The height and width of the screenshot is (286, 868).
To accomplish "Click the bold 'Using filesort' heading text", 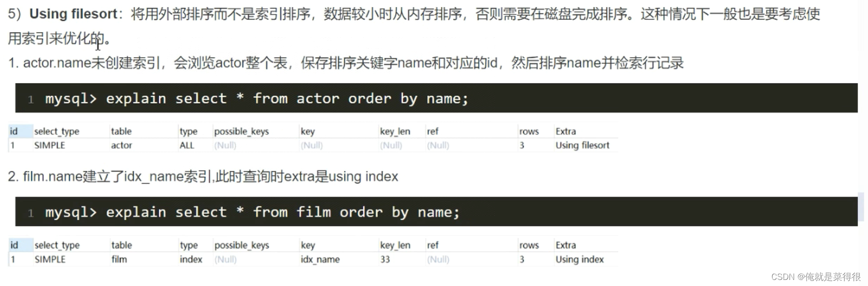I will (x=73, y=14).
